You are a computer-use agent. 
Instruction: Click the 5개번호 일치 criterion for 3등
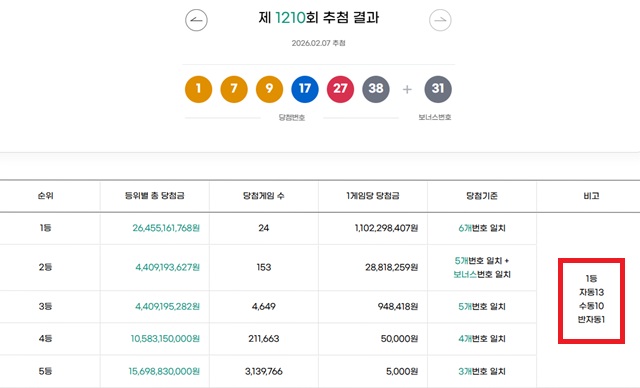coord(482,306)
